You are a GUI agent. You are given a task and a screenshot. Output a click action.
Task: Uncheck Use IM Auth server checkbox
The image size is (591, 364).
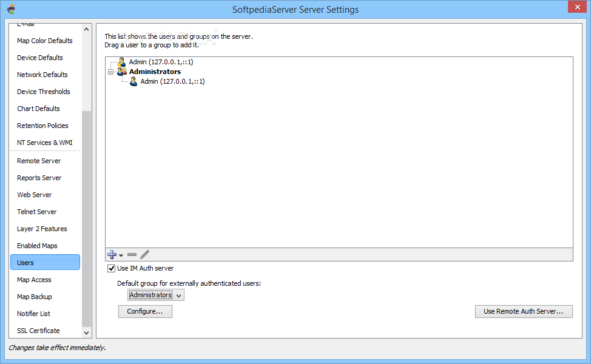pos(111,268)
